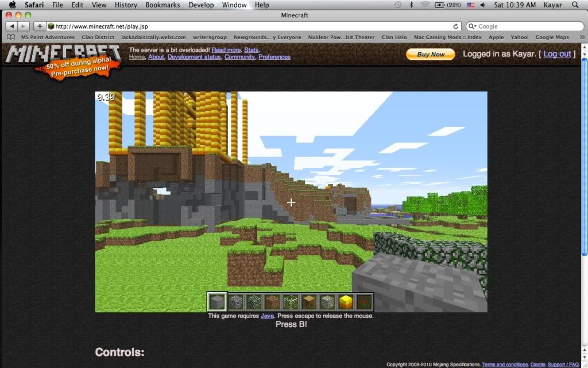Open the Safari menu

34,5
